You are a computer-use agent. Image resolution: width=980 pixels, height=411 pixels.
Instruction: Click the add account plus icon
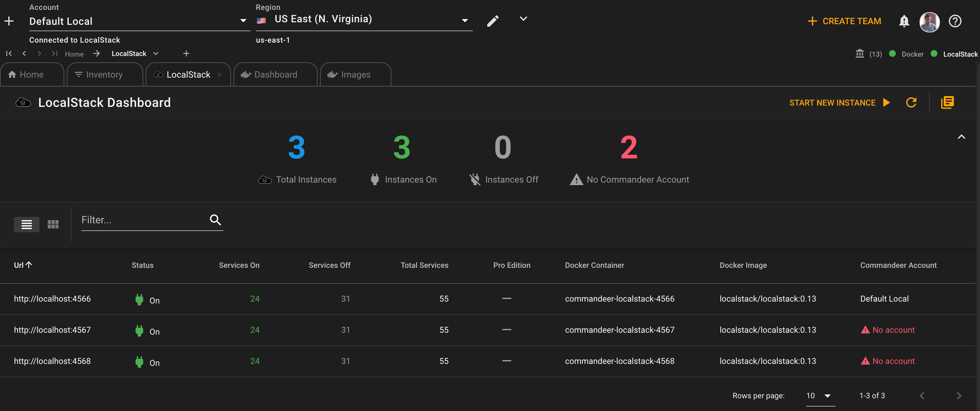(x=9, y=21)
